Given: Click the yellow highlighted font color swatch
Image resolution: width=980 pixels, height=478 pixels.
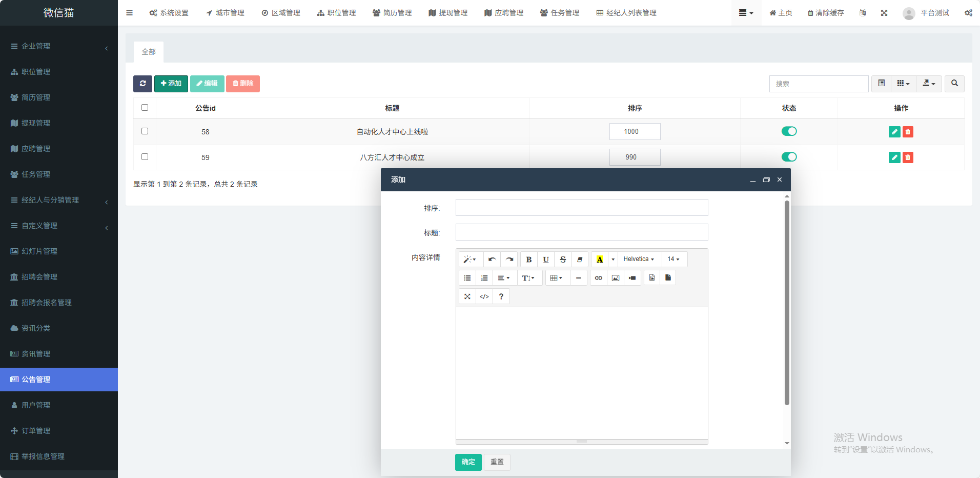Looking at the screenshot, I should 599,260.
